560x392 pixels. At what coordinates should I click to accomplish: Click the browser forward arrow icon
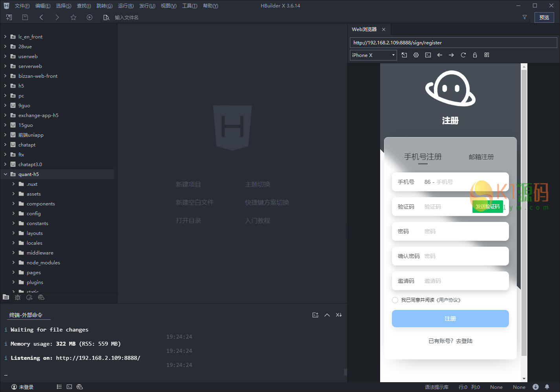(451, 55)
